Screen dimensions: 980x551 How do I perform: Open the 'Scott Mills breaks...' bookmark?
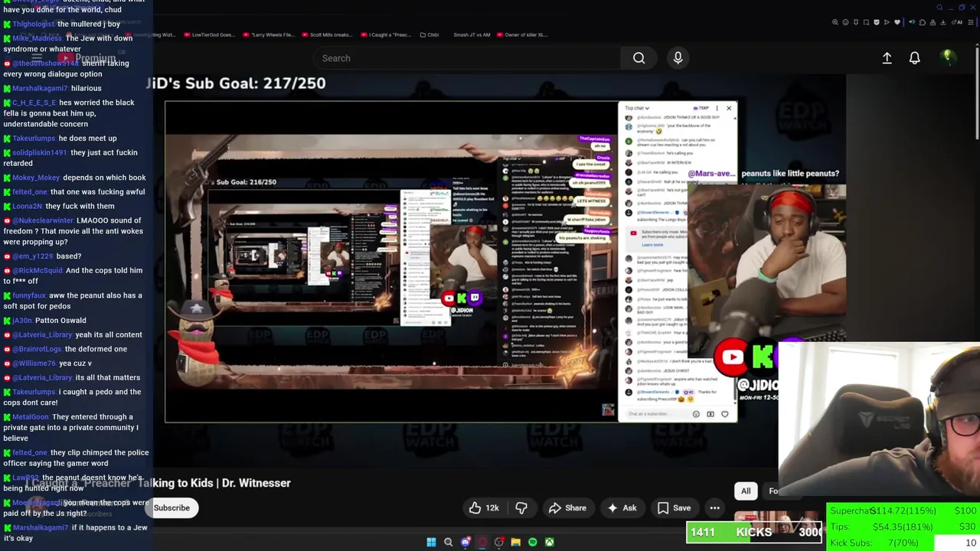click(327, 34)
